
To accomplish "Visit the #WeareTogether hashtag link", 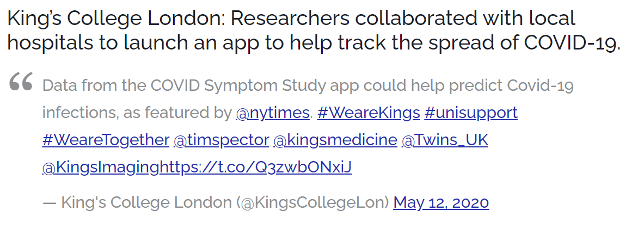I will [x=106, y=140].
